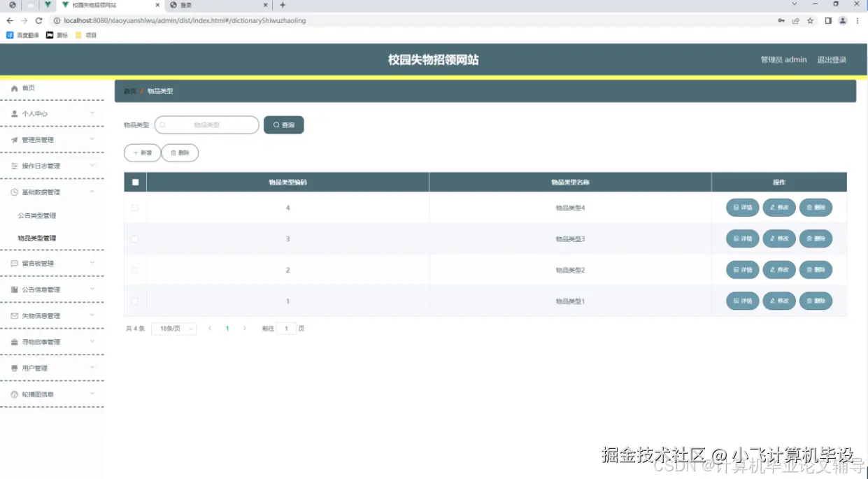Click the browser forward arrow

point(24,21)
